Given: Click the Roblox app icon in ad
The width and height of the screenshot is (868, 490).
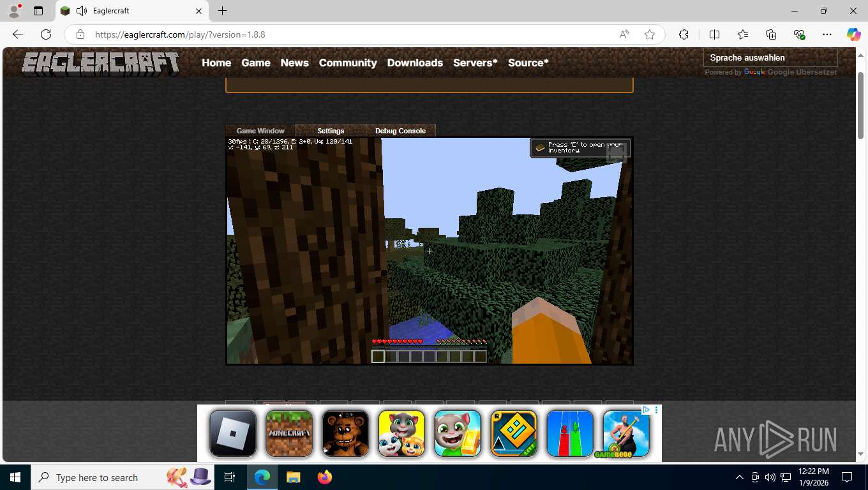Looking at the screenshot, I should [233, 433].
